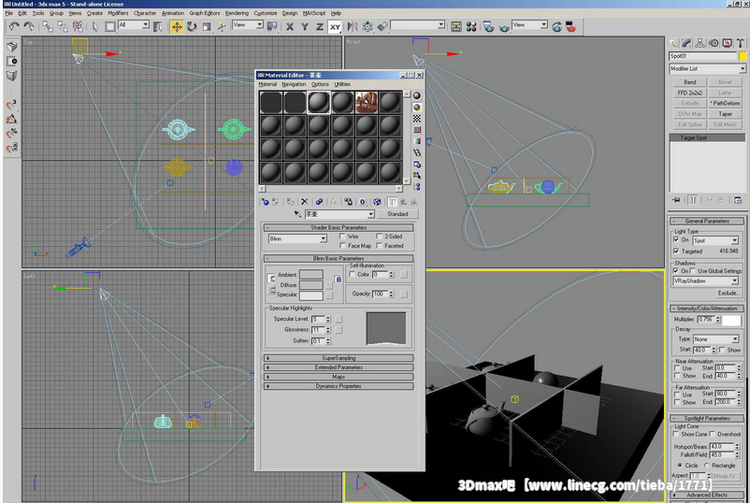
Task: Click the Exclude... button
Action: [x=727, y=293]
